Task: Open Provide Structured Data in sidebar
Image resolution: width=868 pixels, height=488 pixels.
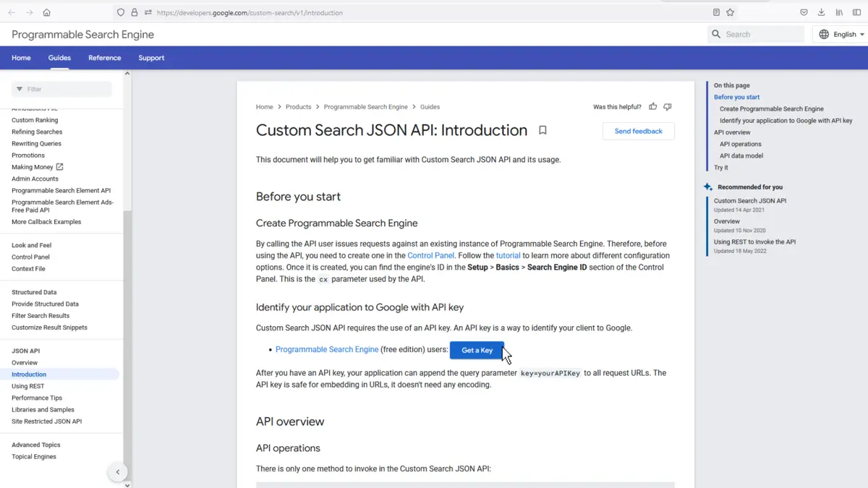Action: coord(45,304)
